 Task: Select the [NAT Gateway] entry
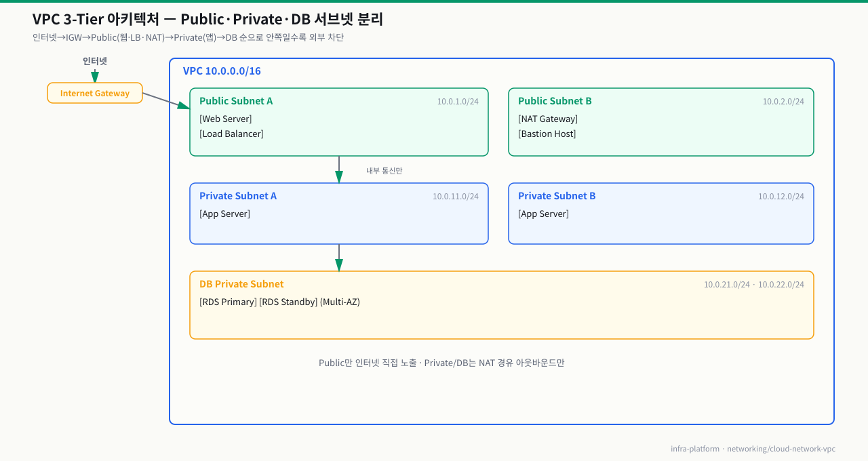[x=548, y=119]
